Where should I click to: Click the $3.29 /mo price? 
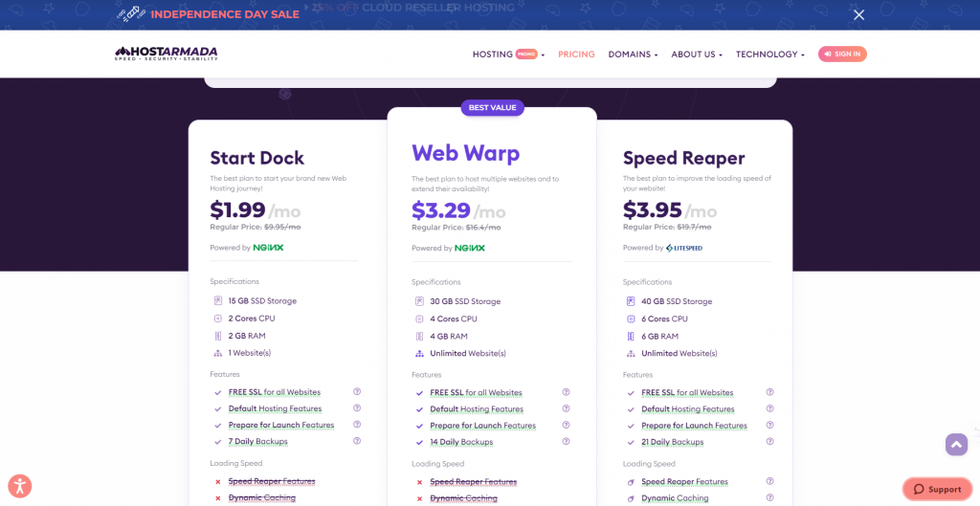458,211
